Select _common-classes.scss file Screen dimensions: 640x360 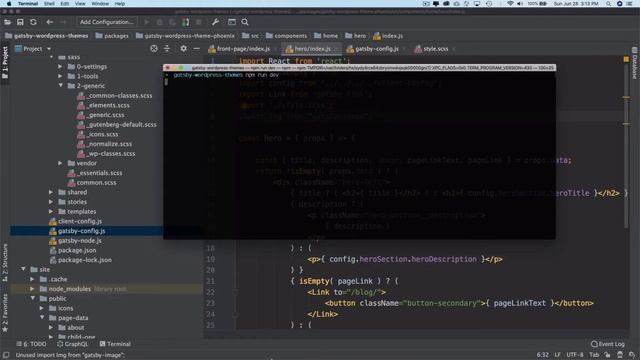pos(115,96)
